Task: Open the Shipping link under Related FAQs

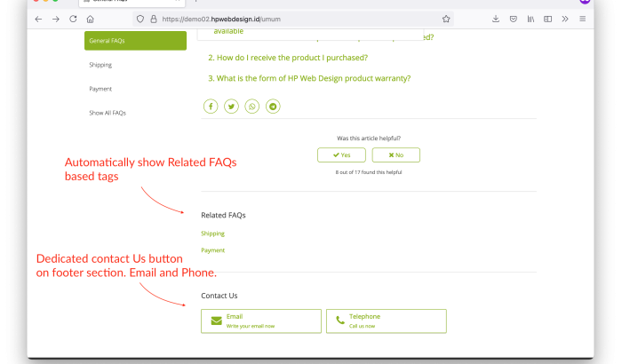Action: coord(212,233)
